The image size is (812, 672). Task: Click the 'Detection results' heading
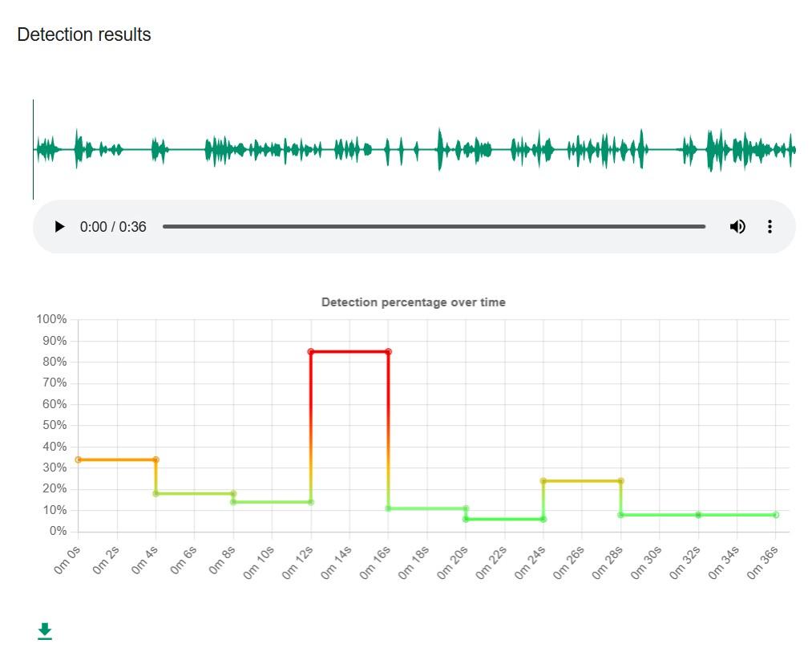84,34
